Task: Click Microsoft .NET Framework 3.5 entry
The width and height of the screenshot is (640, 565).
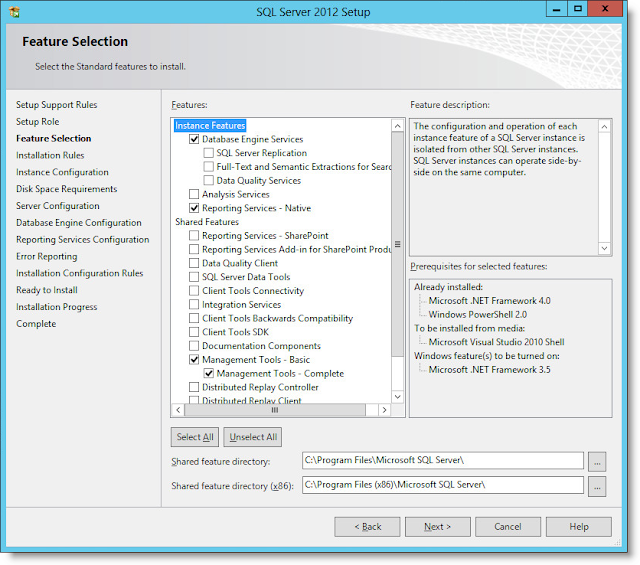Action: click(x=489, y=370)
